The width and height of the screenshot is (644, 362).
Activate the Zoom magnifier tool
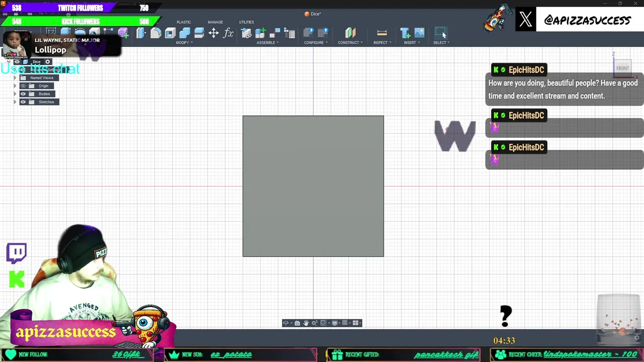[314, 323]
